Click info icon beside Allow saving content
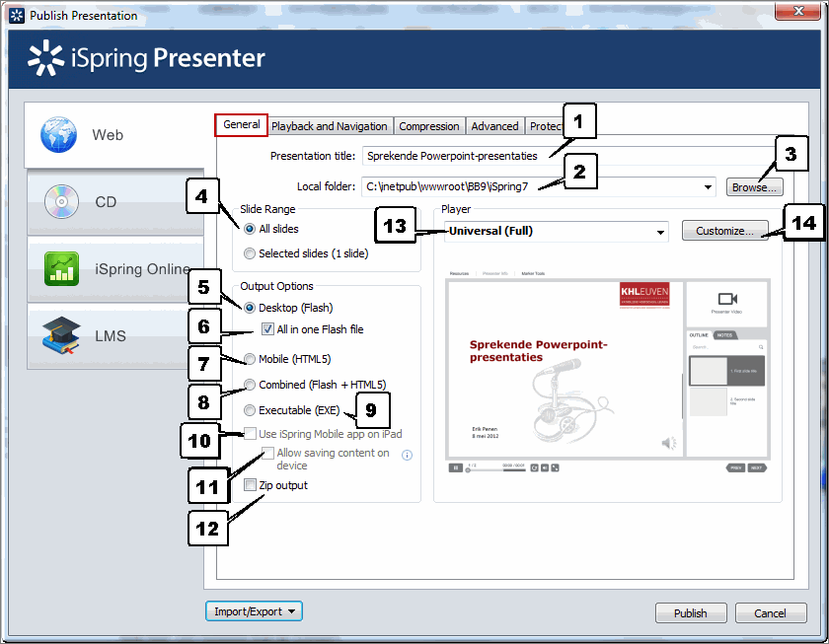The height and width of the screenshot is (644, 829). pyautogui.click(x=407, y=455)
